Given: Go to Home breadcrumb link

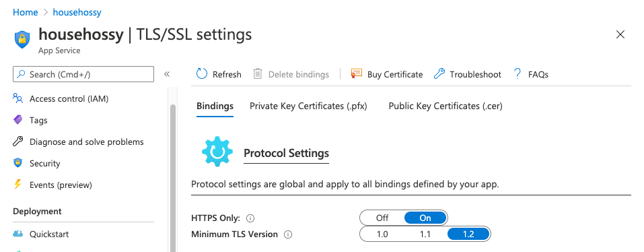Looking at the screenshot, I should [x=26, y=12].
